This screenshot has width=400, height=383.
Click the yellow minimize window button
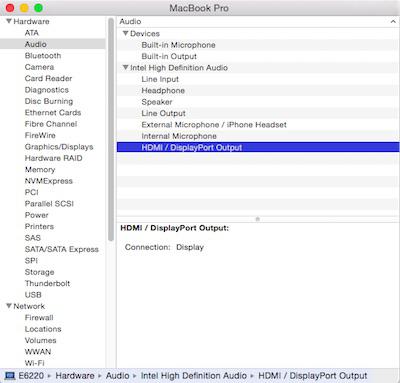coord(24,8)
